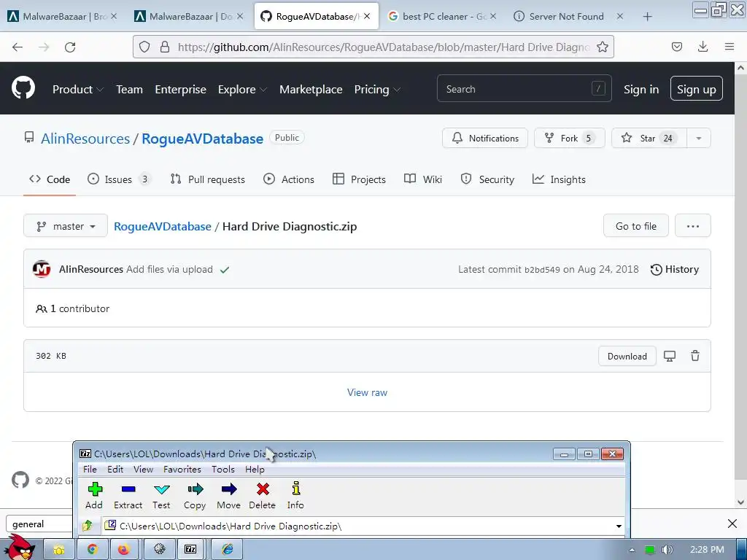Click the View raw link
The width and height of the screenshot is (747, 560).
367,392
